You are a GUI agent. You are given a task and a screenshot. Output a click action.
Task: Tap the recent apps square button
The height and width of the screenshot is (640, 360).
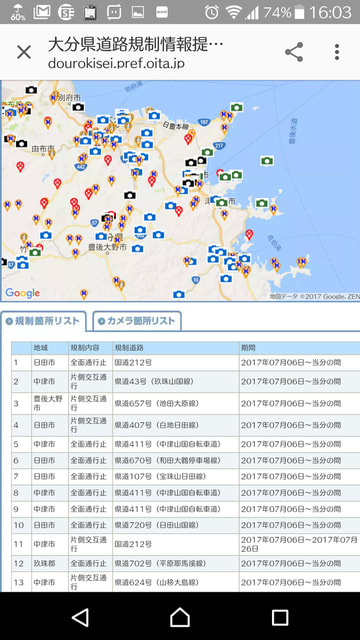pyautogui.click(x=280, y=617)
